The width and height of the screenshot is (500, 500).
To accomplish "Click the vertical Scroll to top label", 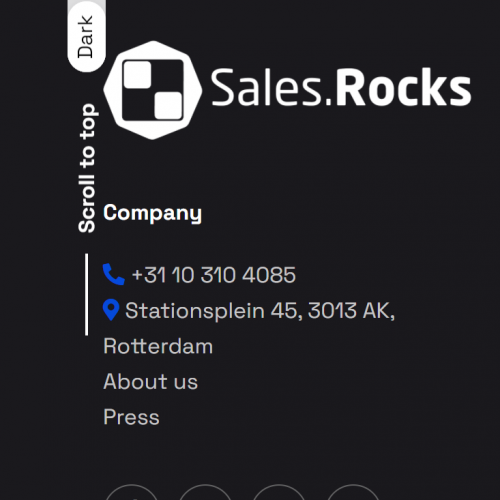I will [x=87, y=168].
